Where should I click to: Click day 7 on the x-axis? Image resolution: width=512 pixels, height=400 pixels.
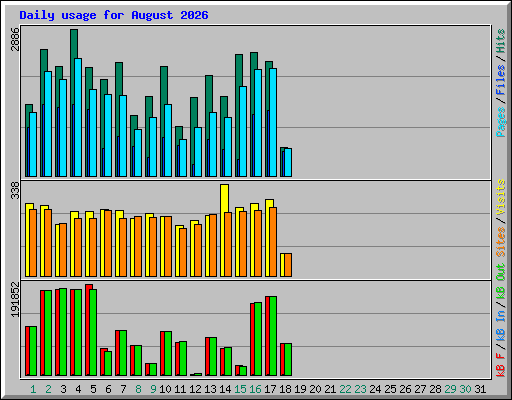click(x=123, y=389)
